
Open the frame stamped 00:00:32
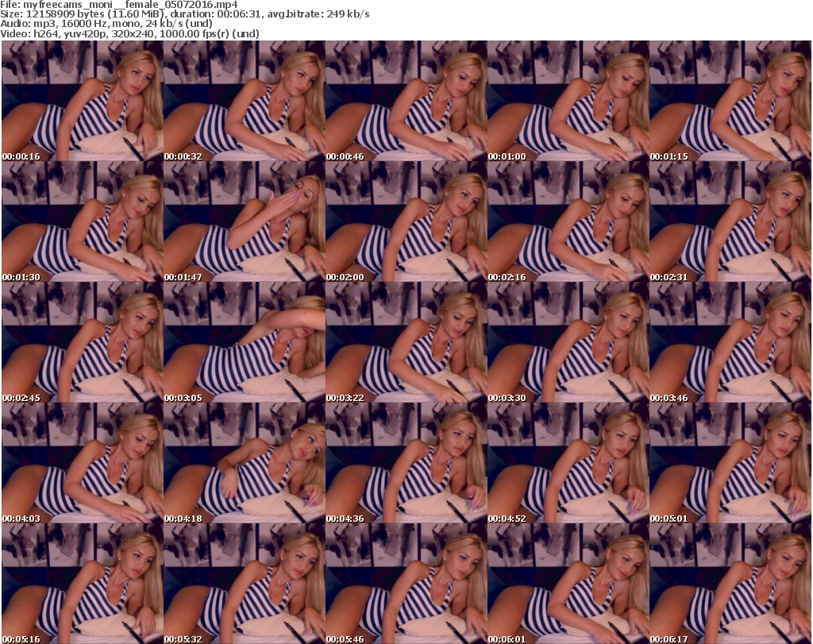pyautogui.click(x=245, y=101)
